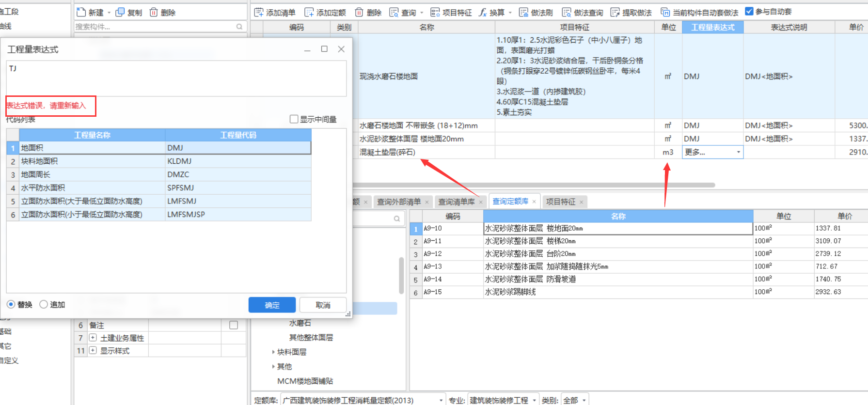Open the 专业 dropdown
Screen dimensions: 868x405
535,400
